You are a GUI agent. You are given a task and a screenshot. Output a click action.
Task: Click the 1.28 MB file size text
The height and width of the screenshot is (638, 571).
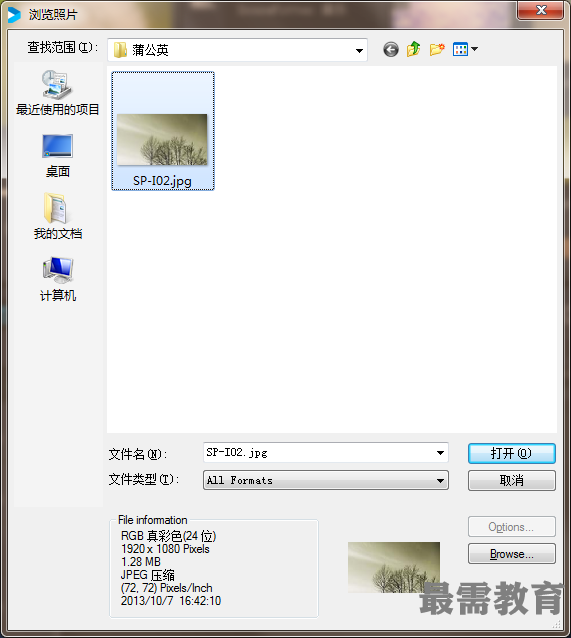[x=141, y=562]
